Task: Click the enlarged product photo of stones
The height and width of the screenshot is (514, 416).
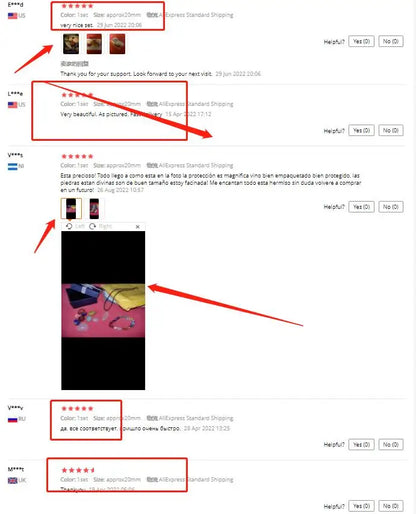Action: point(103,310)
